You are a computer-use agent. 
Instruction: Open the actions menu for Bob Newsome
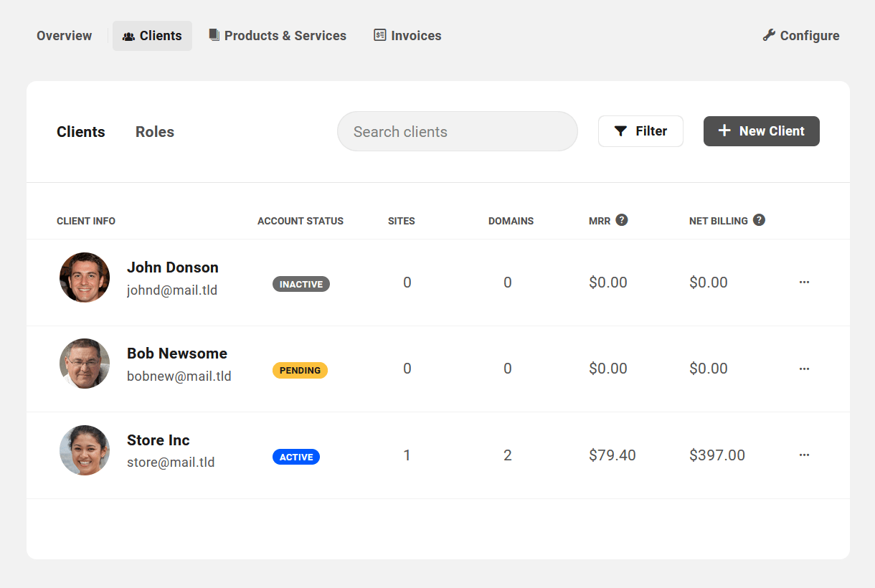pos(804,369)
